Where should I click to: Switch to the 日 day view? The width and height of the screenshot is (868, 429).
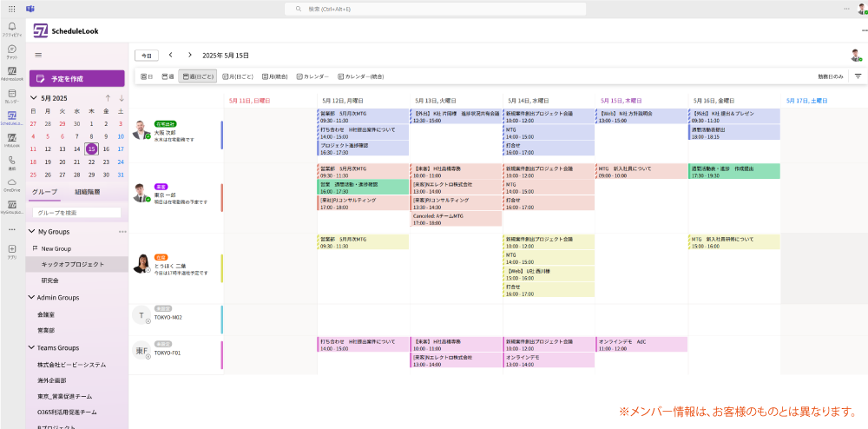point(147,76)
